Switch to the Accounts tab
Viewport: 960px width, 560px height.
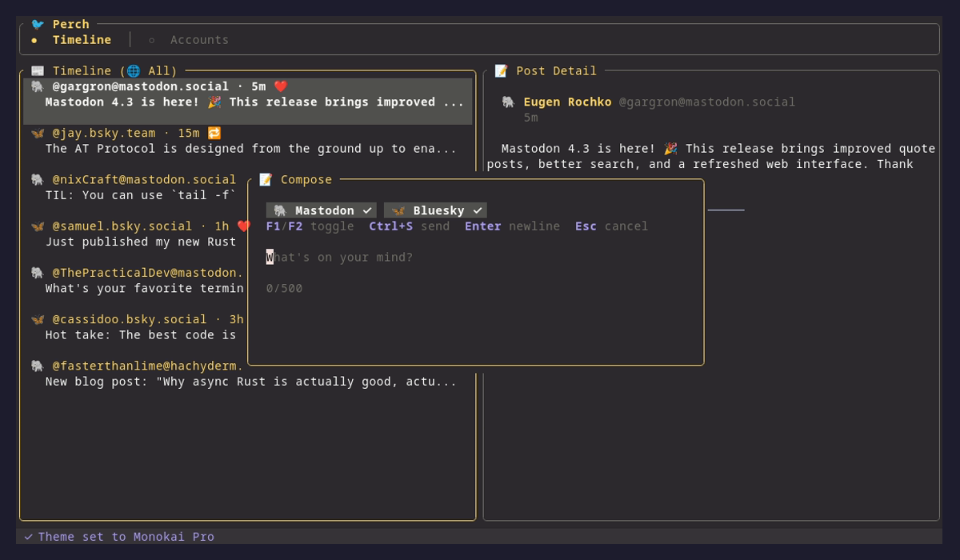coord(199,39)
